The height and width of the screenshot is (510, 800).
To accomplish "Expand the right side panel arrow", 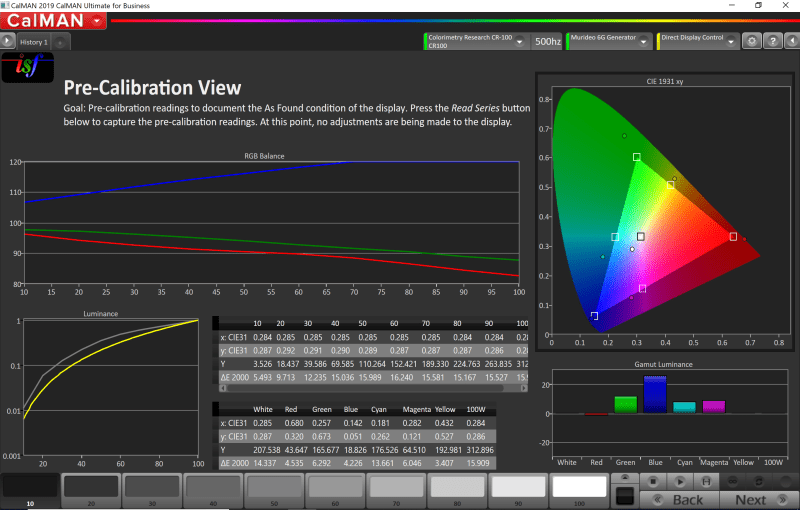I will [792, 41].
